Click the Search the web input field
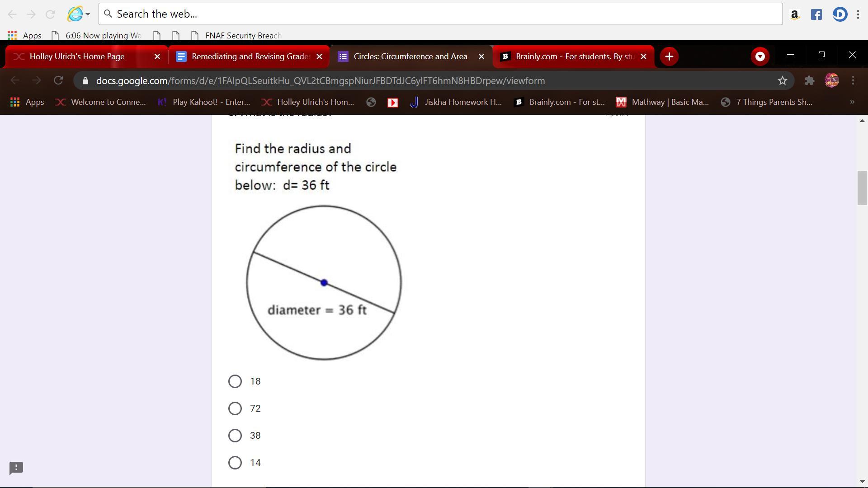 pyautogui.click(x=441, y=14)
